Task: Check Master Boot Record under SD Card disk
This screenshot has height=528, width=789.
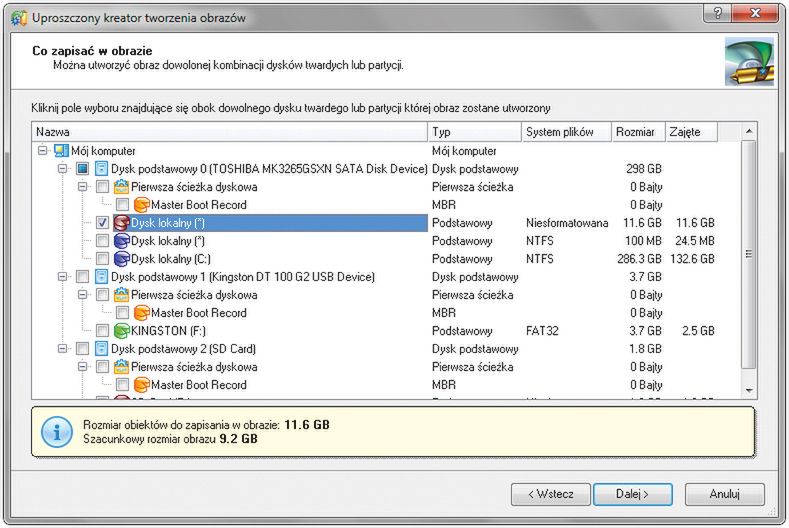Action: [x=122, y=385]
